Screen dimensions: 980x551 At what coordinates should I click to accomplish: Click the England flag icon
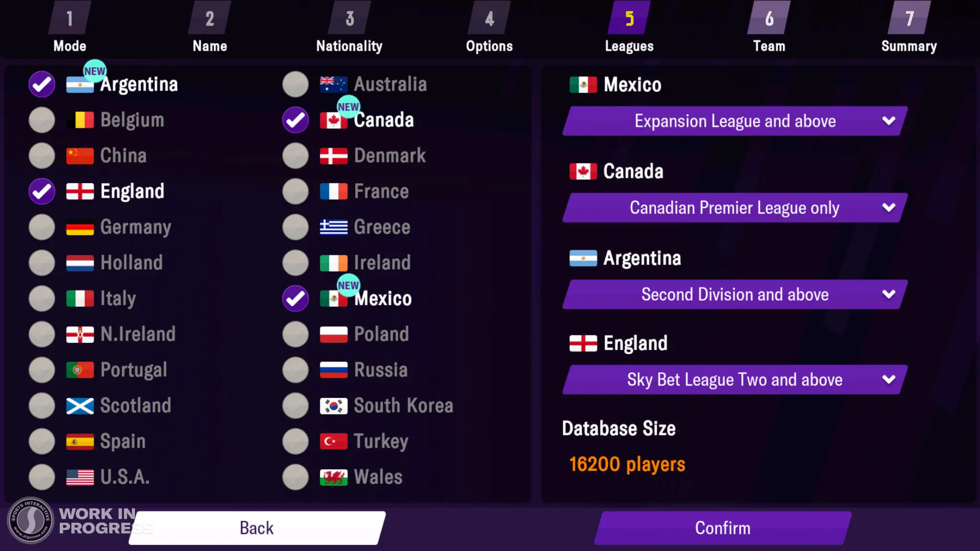click(x=79, y=191)
